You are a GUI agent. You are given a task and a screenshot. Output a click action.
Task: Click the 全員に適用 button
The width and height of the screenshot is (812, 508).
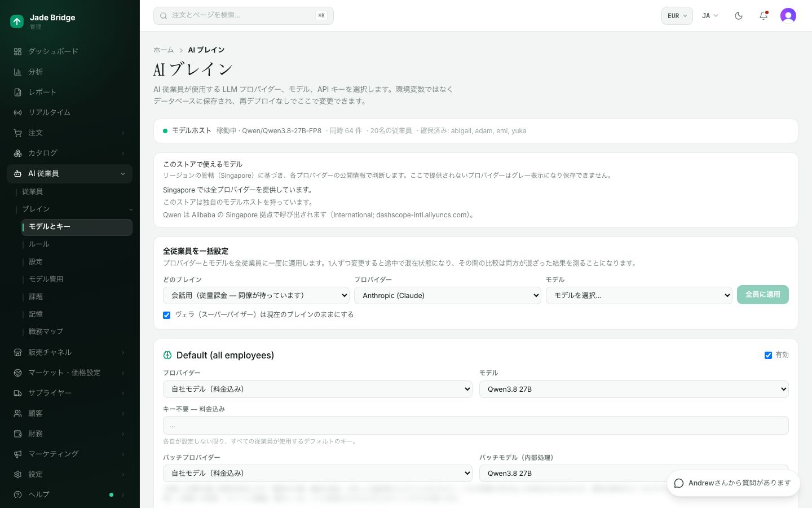point(763,295)
